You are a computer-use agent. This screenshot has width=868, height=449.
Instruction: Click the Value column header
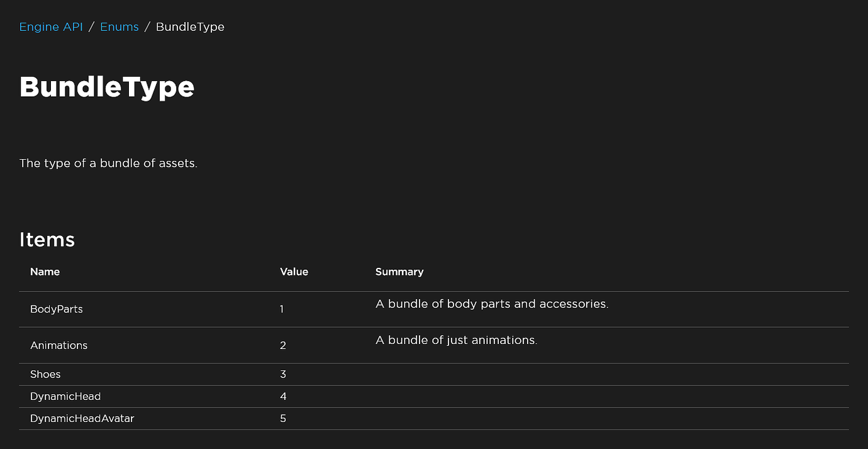pos(294,272)
